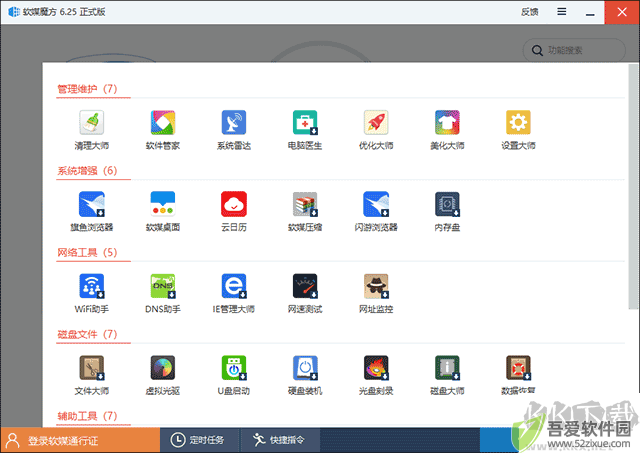Viewport: 640px width, 453px height.
Task: Launch WiFi助手 icon
Action: coord(91,286)
